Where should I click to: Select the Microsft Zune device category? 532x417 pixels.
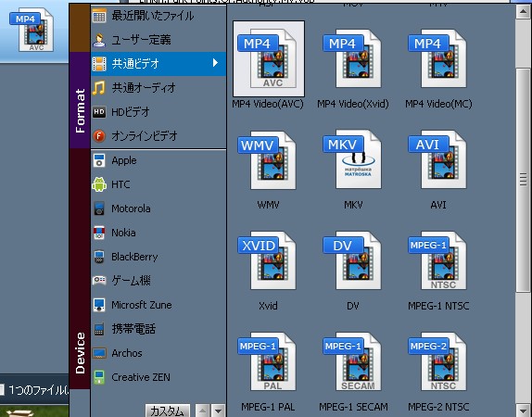(x=158, y=305)
